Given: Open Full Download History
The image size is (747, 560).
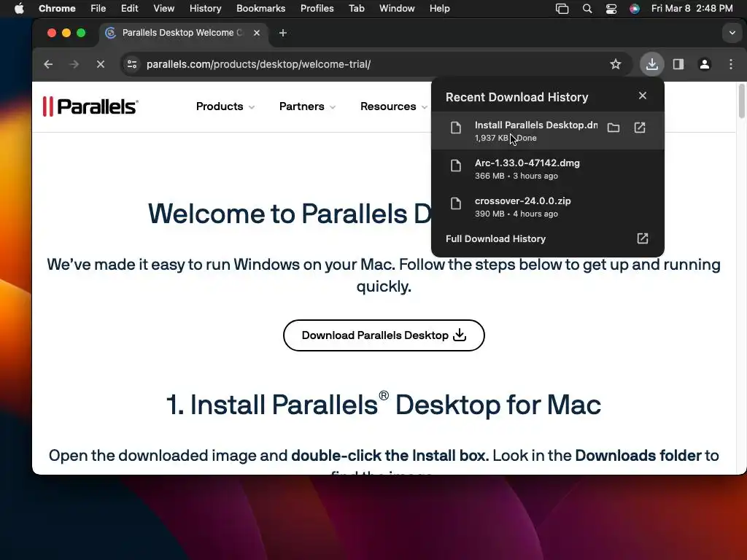Looking at the screenshot, I should click(x=547, y=238).
